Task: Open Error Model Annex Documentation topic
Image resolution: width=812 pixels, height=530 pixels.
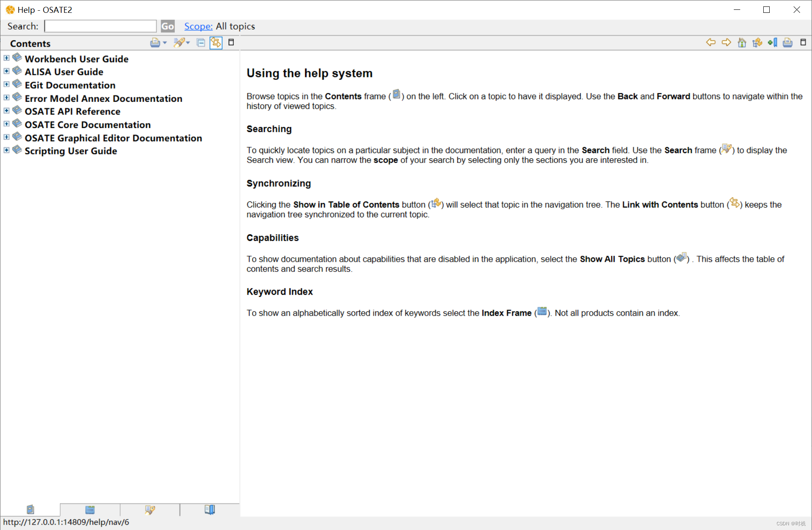Action: 103,98
